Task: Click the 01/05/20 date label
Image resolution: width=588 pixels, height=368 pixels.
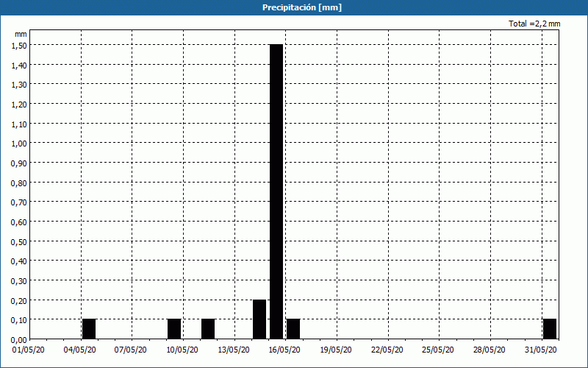Action: click(29, 350)
